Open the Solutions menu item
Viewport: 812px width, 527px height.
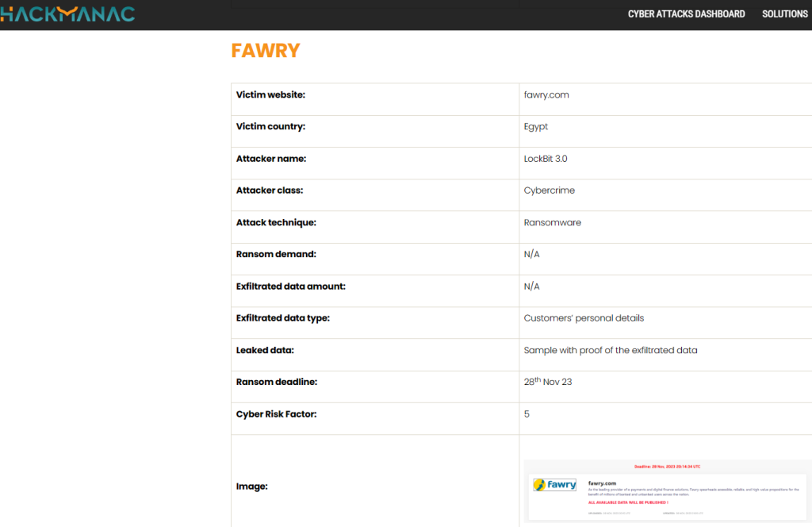784,14
